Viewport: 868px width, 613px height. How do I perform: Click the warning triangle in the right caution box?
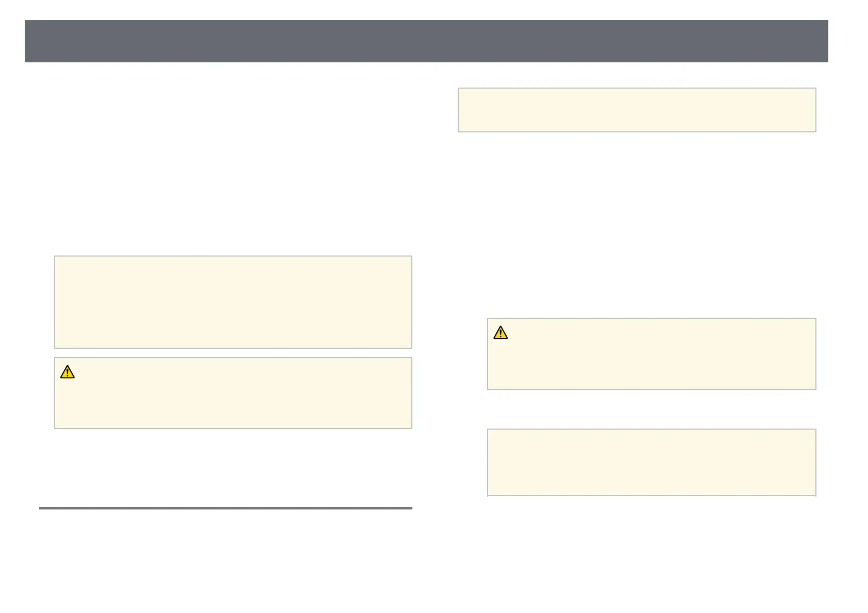pos(500,333)
